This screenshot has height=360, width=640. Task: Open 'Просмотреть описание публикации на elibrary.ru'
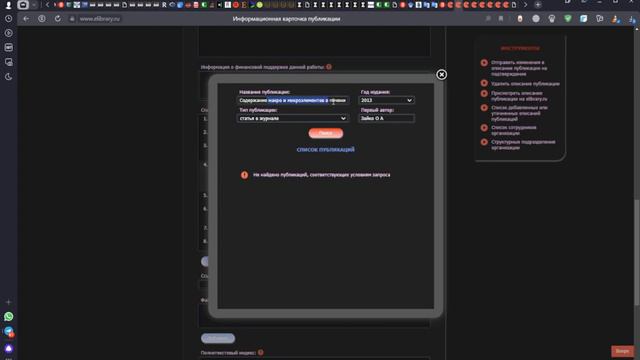click(x=519, y=96)
